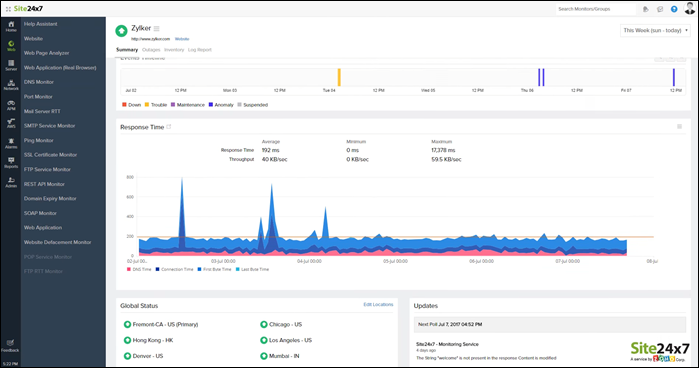
Task: Click Chicago location status icon
Action: 263,324
